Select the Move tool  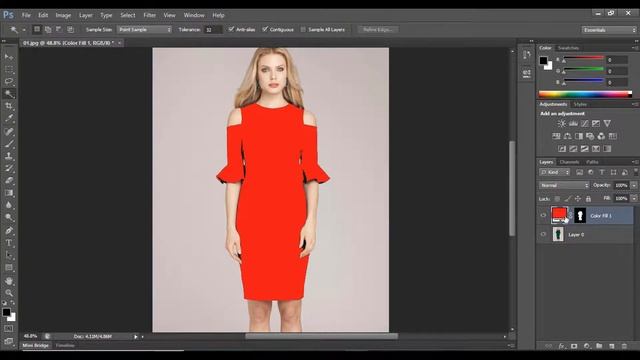click(9, 57)
